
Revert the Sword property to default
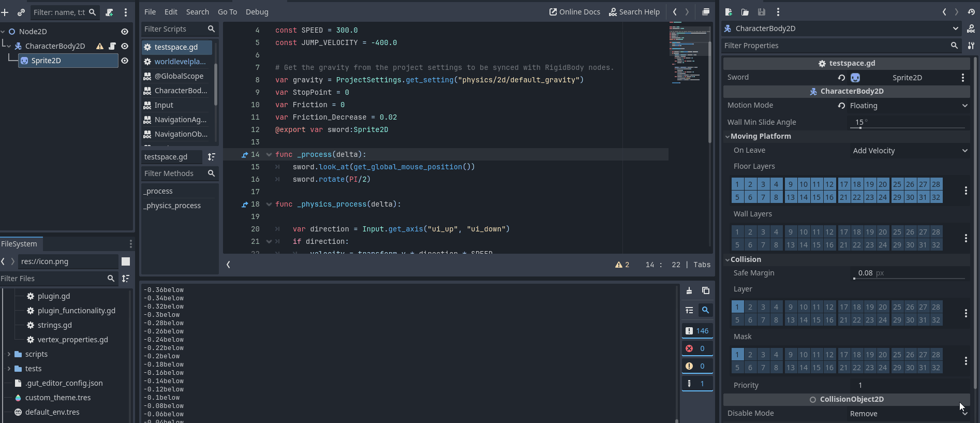click(841, 78)
